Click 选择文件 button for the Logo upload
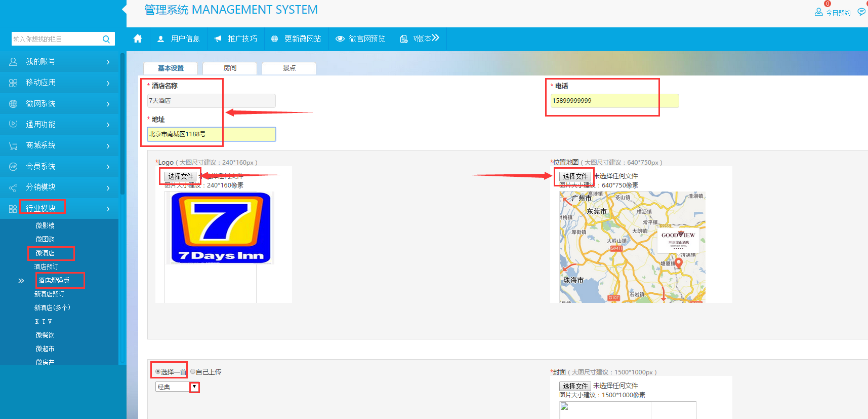868x419 pixels. (x=180, y=176)
